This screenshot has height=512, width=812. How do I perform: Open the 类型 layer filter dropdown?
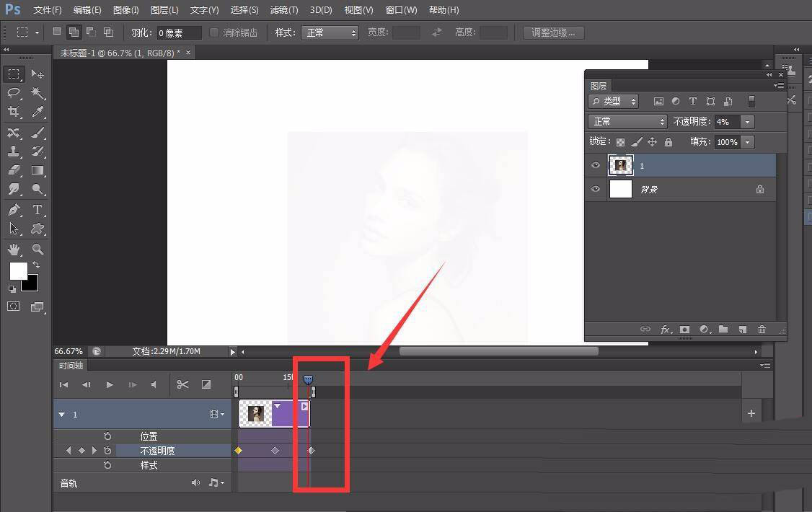(x=614, y=102)
